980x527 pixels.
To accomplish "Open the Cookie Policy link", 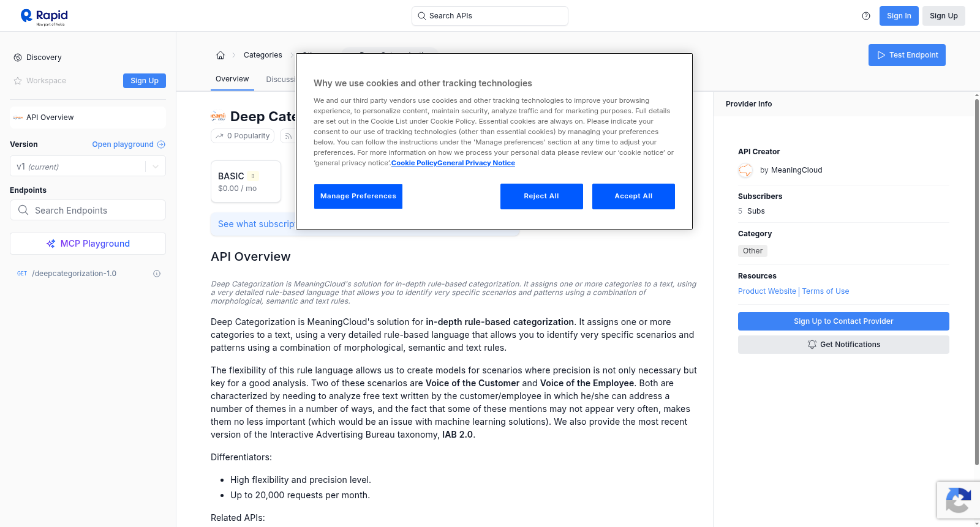I will click(414, 163).
